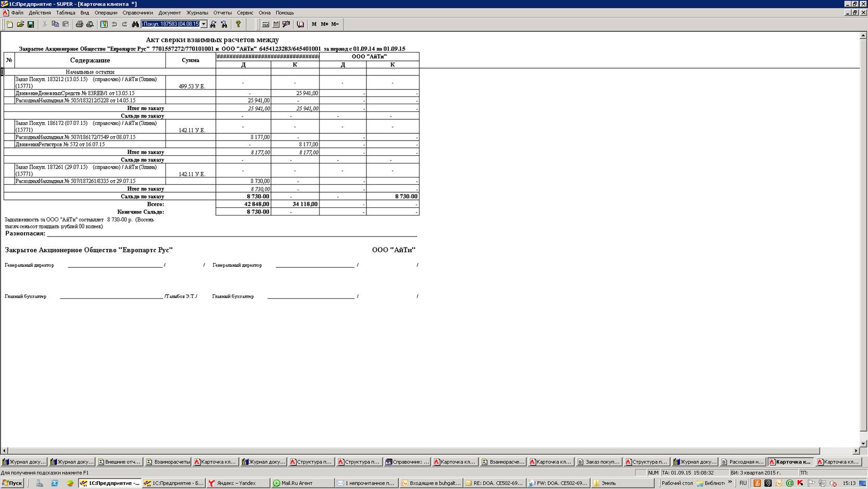This screenshot has height=489, width=868.
Task: Expand the search field dropdown arrow
Action: pos(204,24)
